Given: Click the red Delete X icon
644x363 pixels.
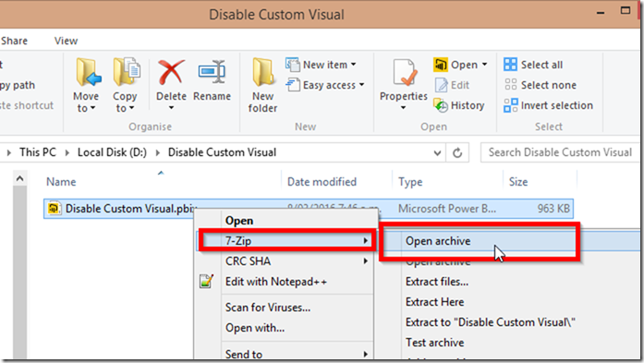Looking at the screenshot, I should [171, 72].
